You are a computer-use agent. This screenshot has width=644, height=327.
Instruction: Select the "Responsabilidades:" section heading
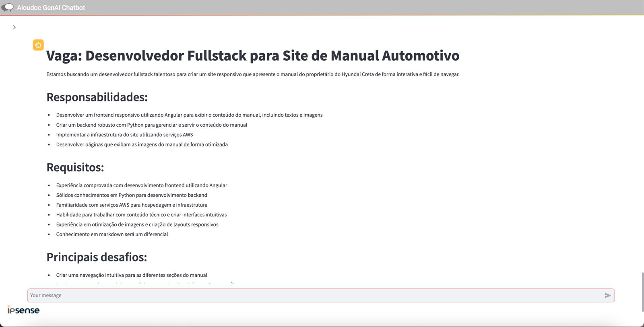(97, 97)
